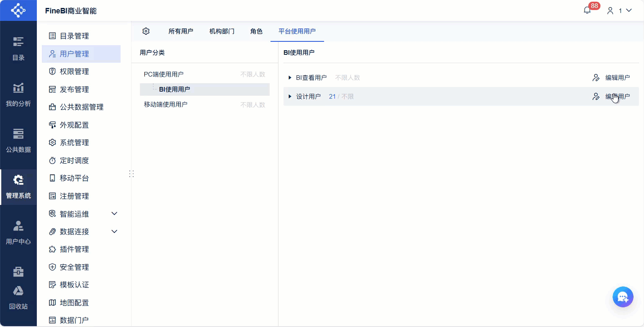
Task: Click the 安全管理 shield icon
Action: coord(52,267)
